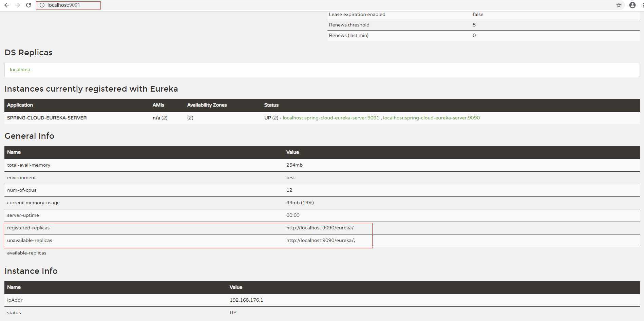Click the Status column header of instances table
The height and width of the screenshot is (321, 644).
[271, 105]
